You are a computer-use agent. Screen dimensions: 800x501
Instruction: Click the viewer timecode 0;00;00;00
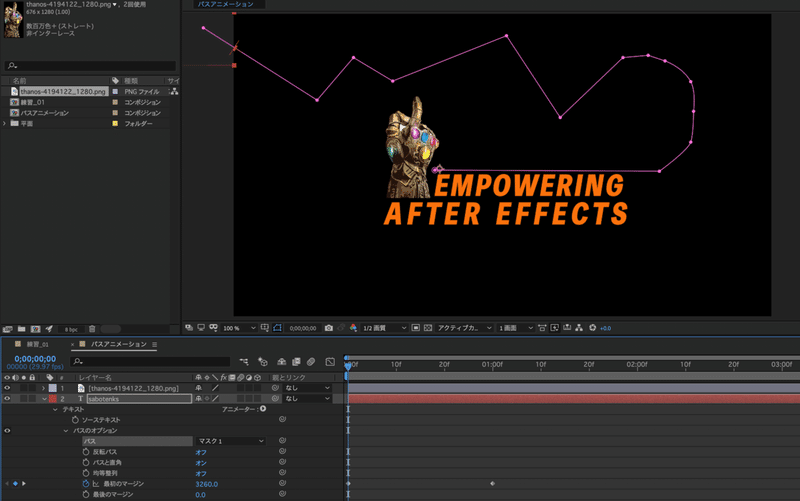click(303, 328)
